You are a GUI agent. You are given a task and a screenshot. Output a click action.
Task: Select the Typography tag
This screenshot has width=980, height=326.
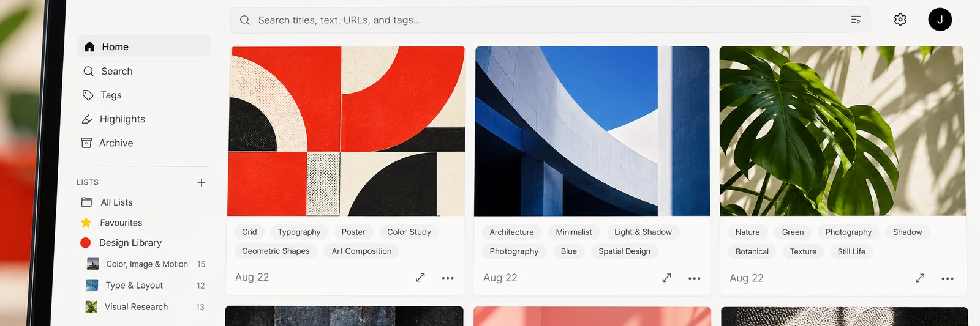tap(299, 232)
